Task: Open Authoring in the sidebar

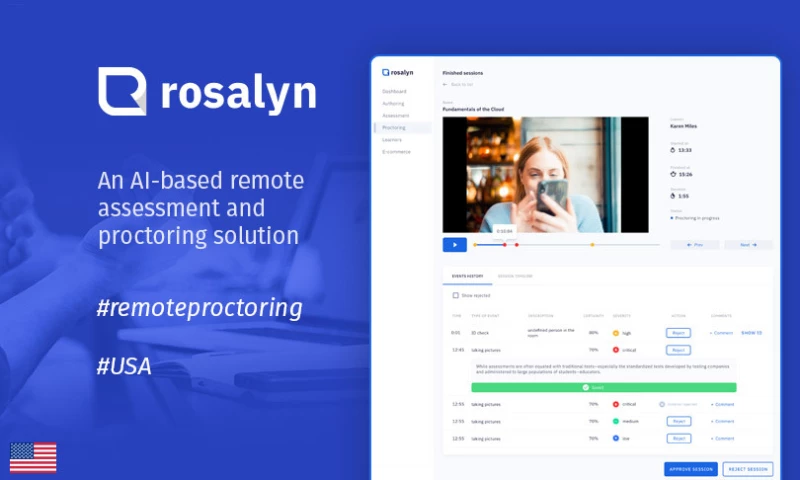Action: coord(393,104)
